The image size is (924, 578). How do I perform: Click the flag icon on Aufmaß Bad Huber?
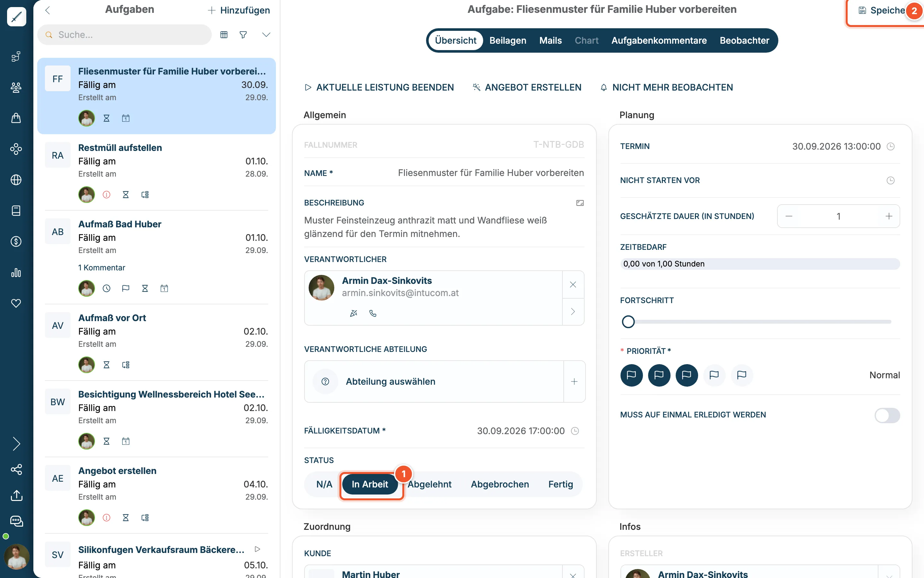click(126, 288)
